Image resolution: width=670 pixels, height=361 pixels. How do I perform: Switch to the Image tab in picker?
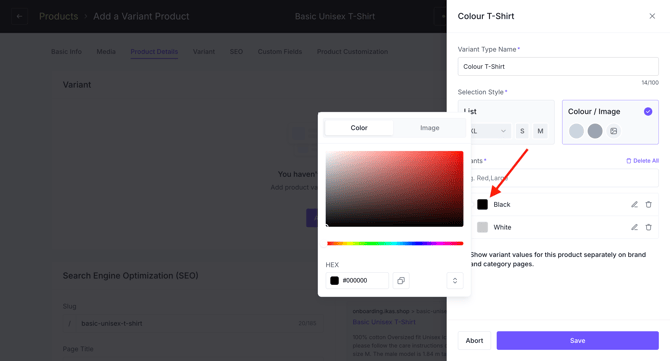coord(429,128)
